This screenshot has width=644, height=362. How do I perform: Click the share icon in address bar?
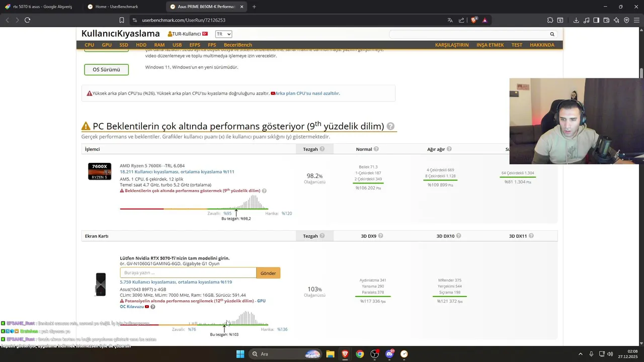click(x=461, y=20)
